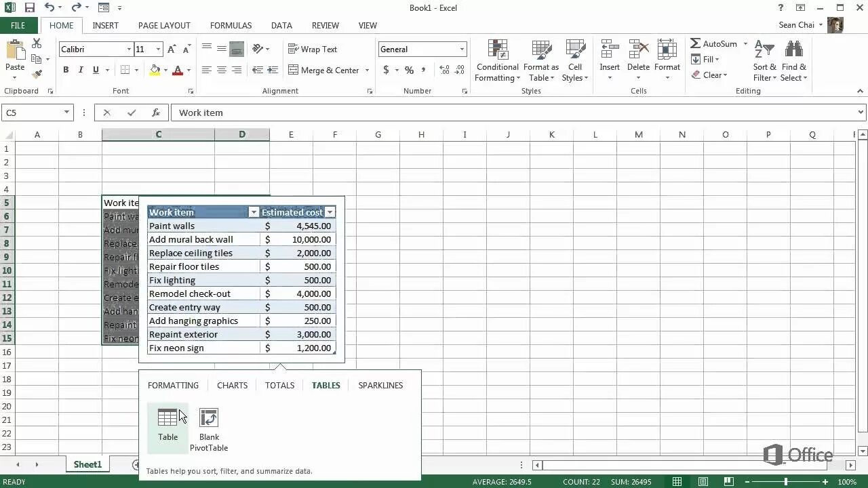Apply comma style

pos(424,70)
